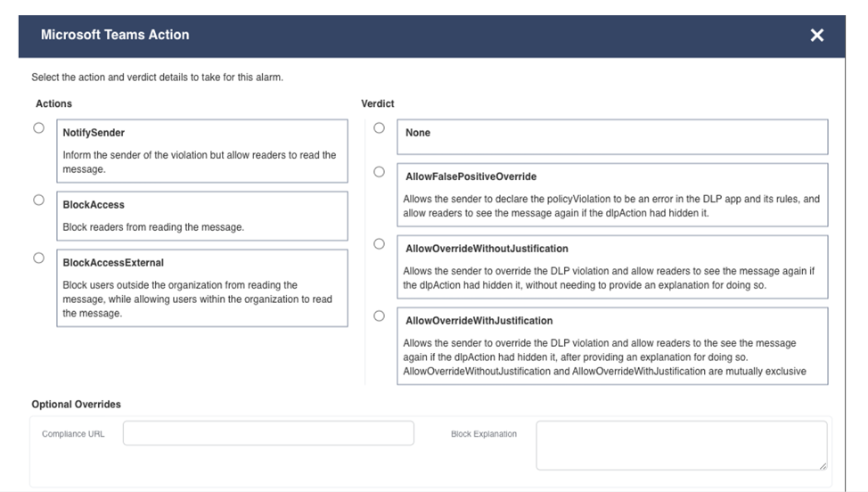
Task: Click the AllowOverrideWithoutJustification description card
Action: [x=611, y=266]
